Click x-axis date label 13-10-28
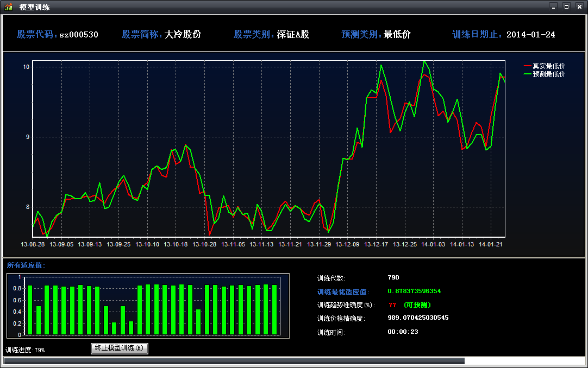The image size is (588, 368). [204, 244]
